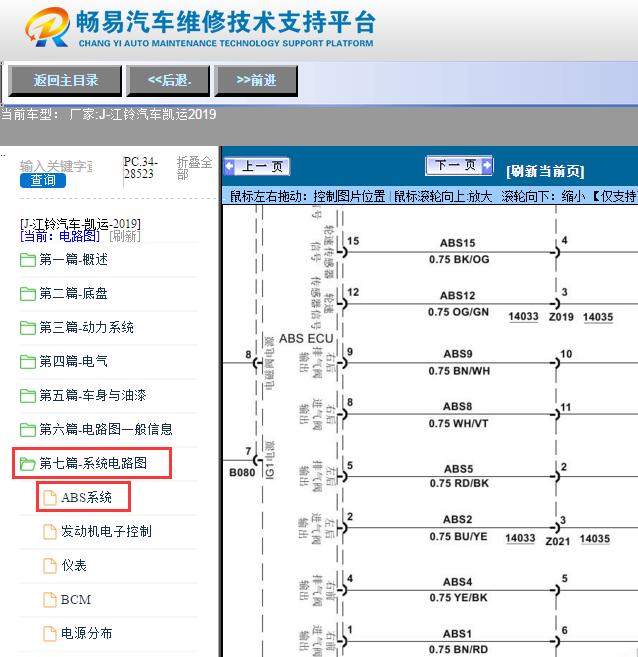Click the folder icon beside 第六篇-电路图一般信息

pos(28,429)
